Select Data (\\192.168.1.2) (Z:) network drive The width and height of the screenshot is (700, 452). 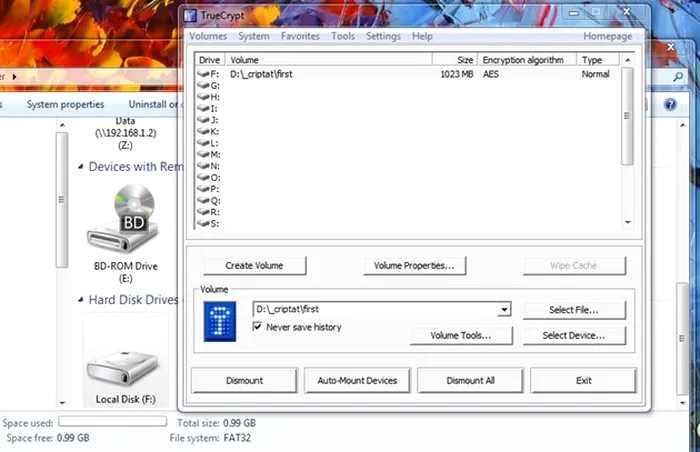(x=125, y=133)
